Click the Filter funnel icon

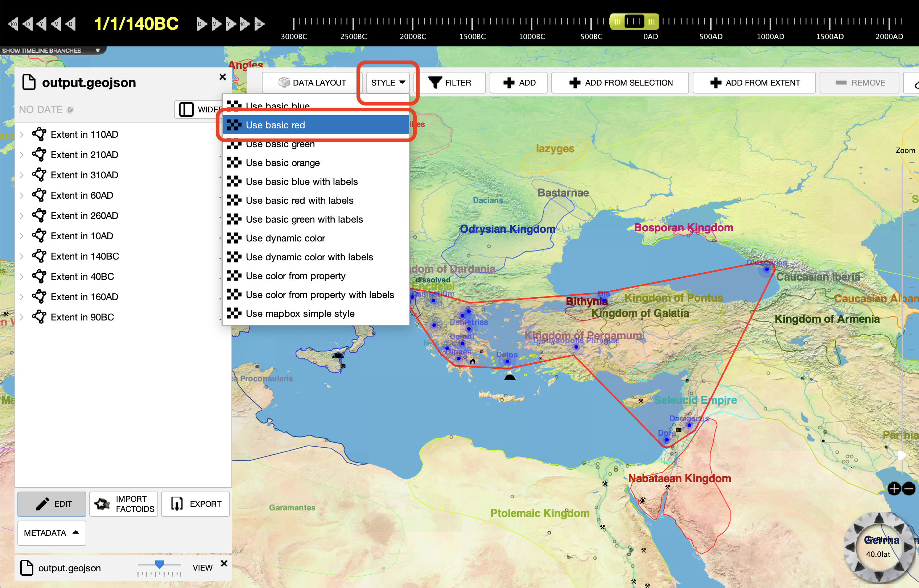pyautogui.click(x=435, y=83)
